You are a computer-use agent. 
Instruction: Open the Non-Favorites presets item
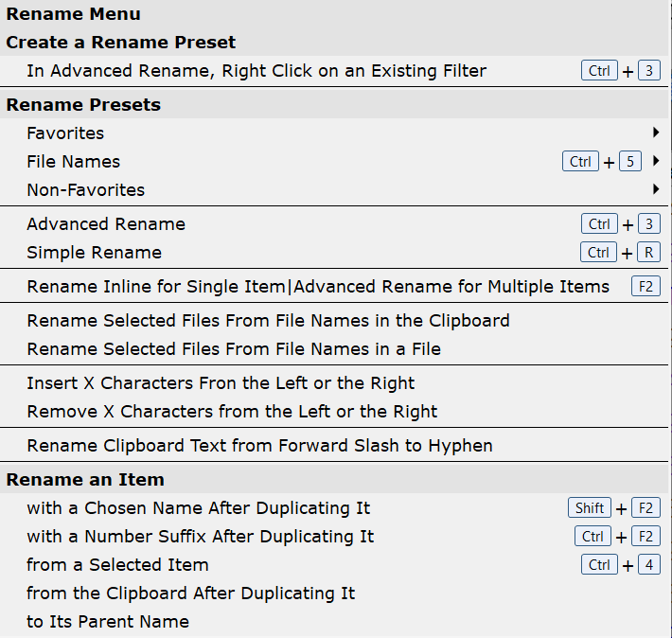tap(85, 190)
